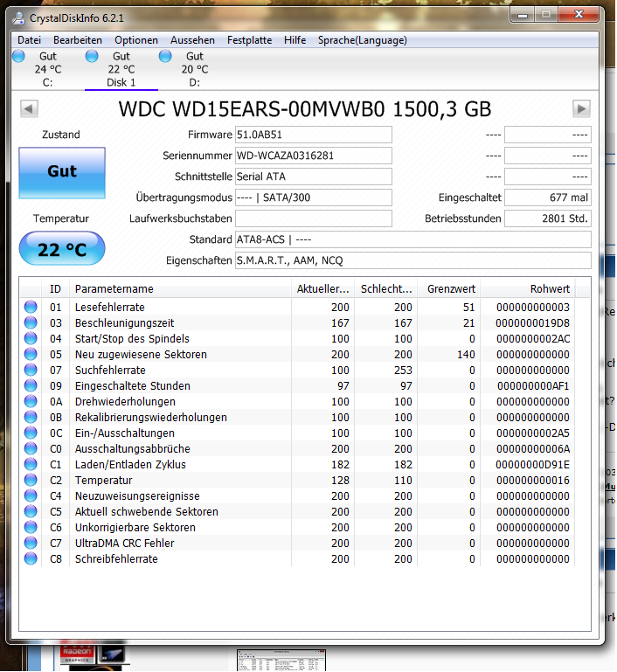The image size is (617, 672).
Task: Click status orb of Start/Stop des Spindels row
Action: (x=31, y=338)
